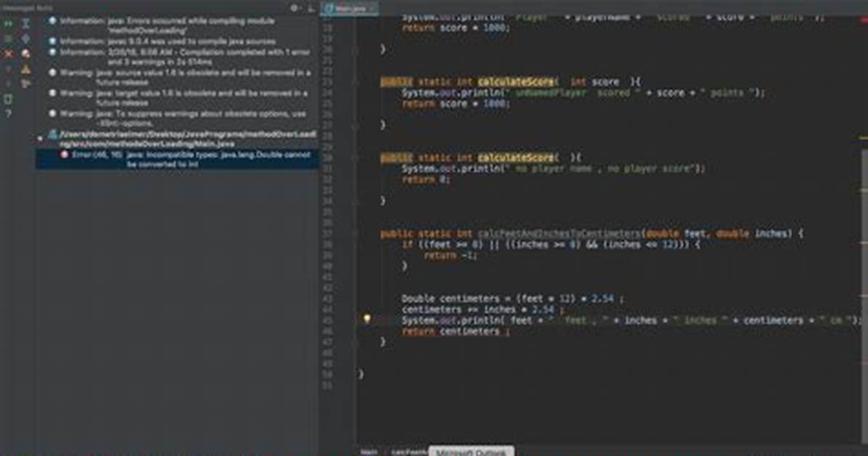Viewport: 868px width, 456px height.
Task: Toggle the diamond autoscroll icon in Messages
Action: [x=25, y=38]
